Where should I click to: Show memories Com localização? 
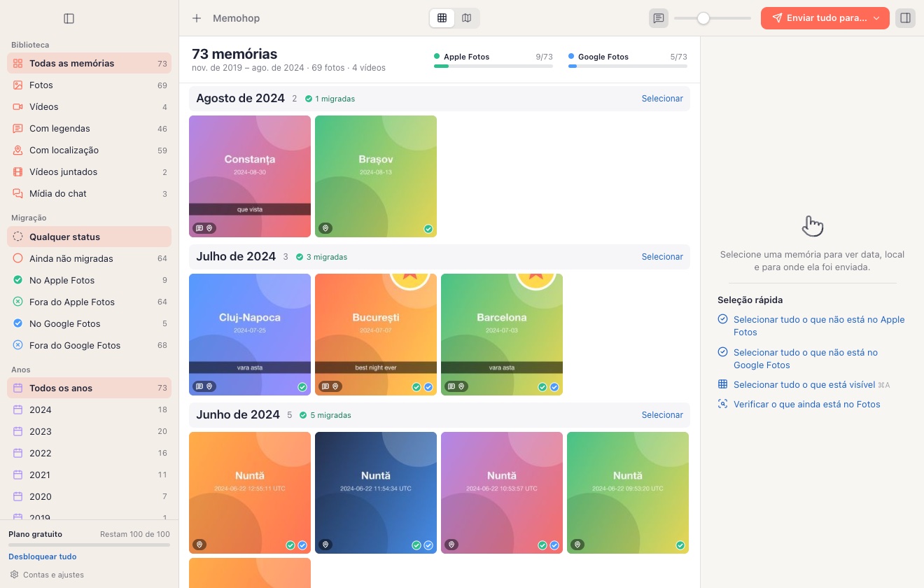pyautogui.click(x=89, y=150)
